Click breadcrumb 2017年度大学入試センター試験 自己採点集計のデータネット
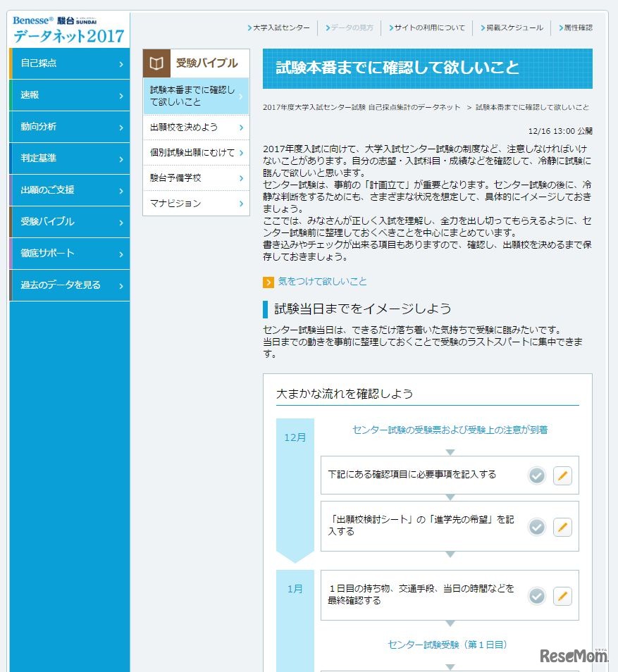This screenshot has width=618, height=672. (x=361, y=107)
